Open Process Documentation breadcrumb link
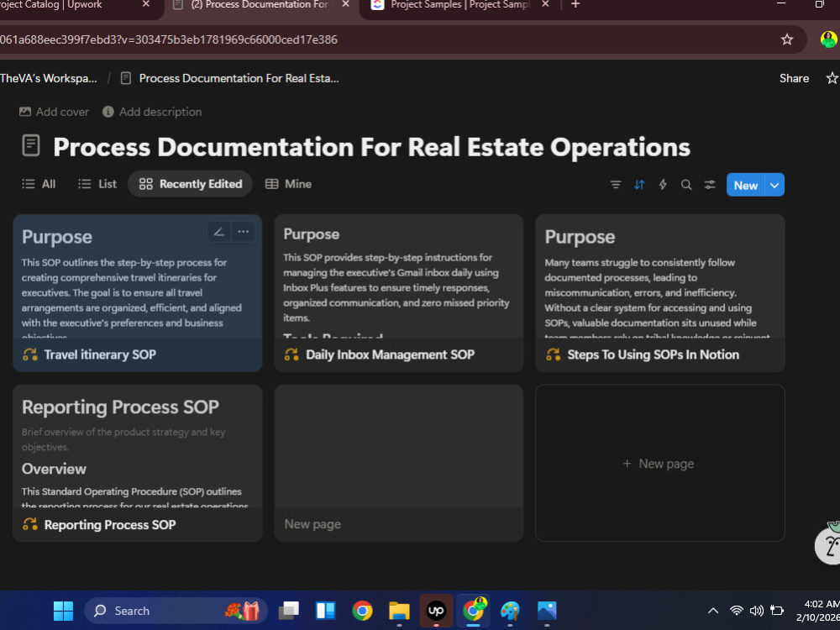840x630 pixels. click(230, 78)
